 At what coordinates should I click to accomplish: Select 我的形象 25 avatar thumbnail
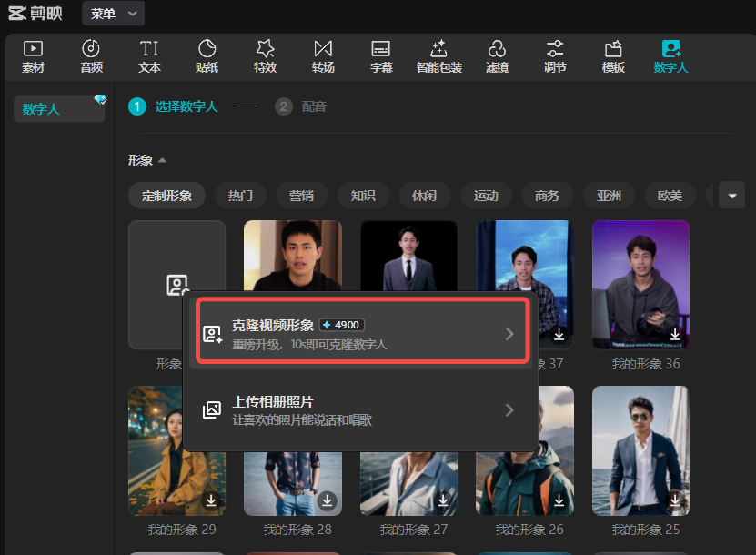click(640, 450)
